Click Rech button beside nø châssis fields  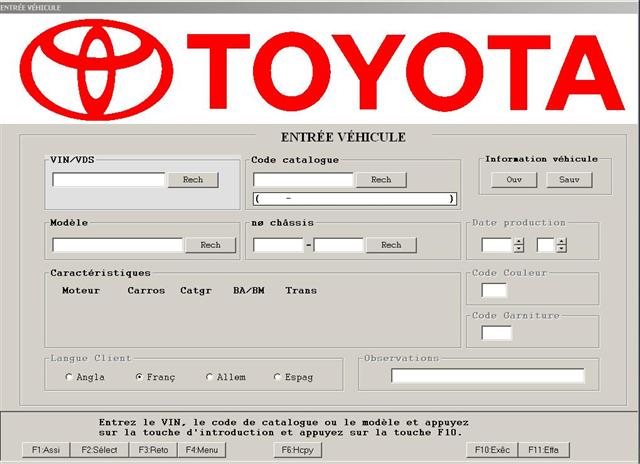click(x=391, y=245)
